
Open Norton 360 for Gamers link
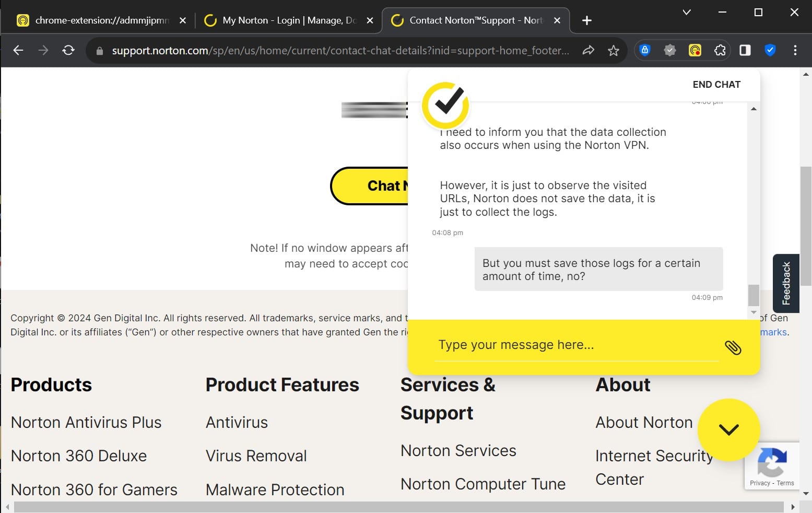pyautogui.click(x=94, y=489)
